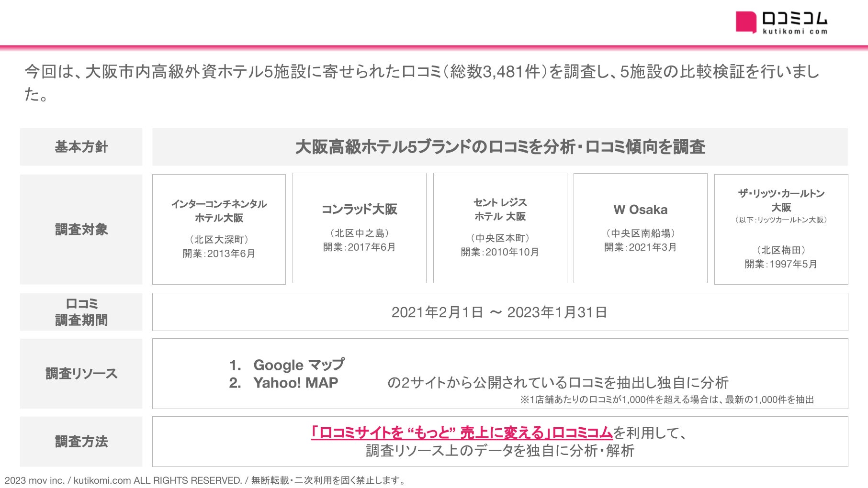The width and height of the screenshot is (868, 488).
Task: Select the 調査リソース label cell
Action: (81, 374)
